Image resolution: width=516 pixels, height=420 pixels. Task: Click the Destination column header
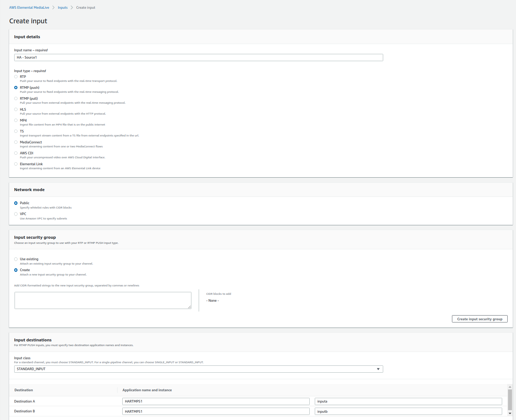[24, 390]
